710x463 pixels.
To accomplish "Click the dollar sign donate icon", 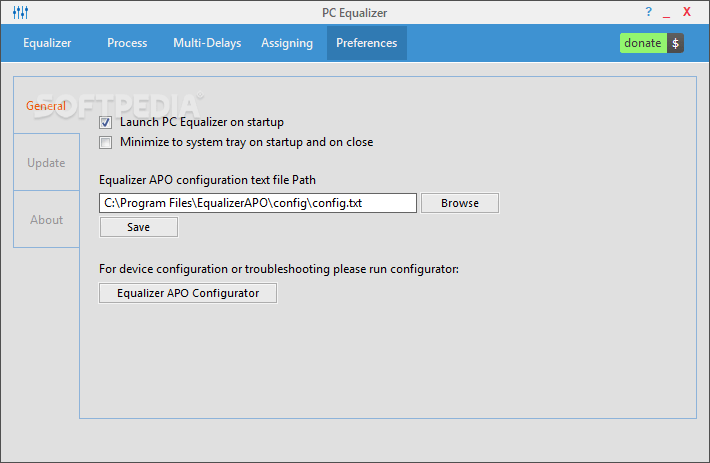I will (675, 43).
